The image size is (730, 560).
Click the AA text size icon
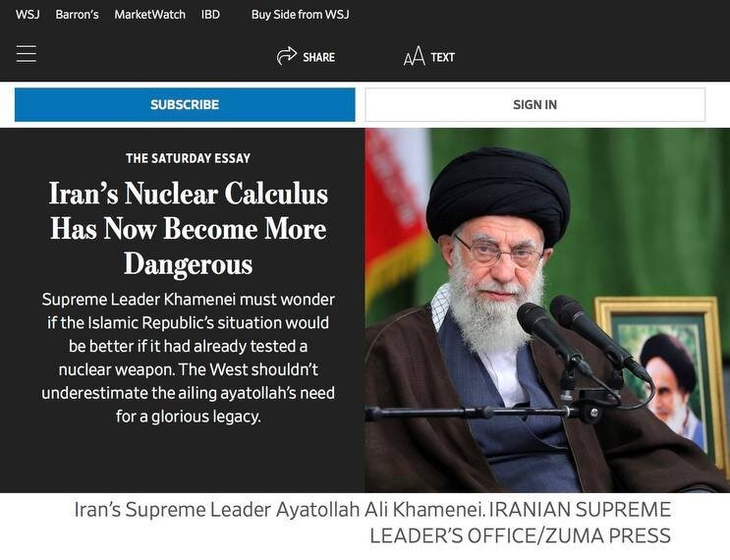pos(414,56)
